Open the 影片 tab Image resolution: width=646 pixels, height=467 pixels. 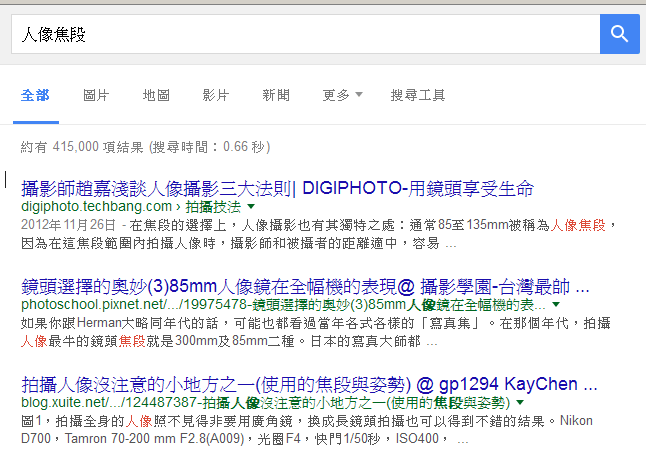coord(215,95)
